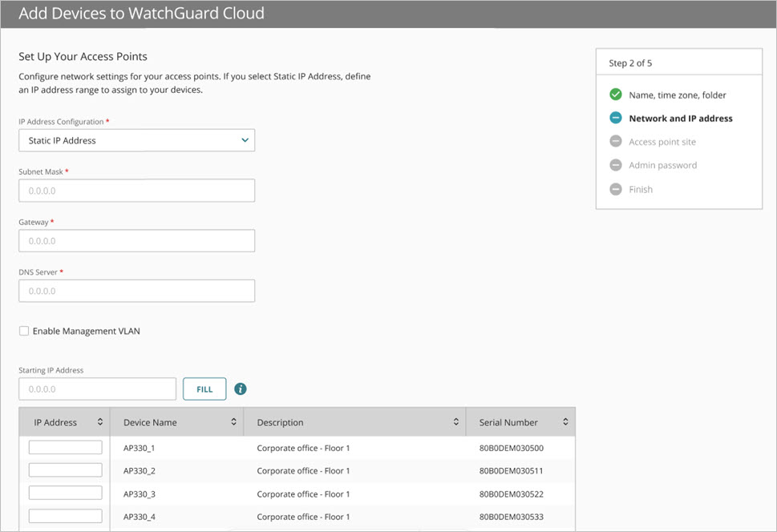Click the FILL button
The width and height of the screenshot is (777, 532).
(204, 389)
